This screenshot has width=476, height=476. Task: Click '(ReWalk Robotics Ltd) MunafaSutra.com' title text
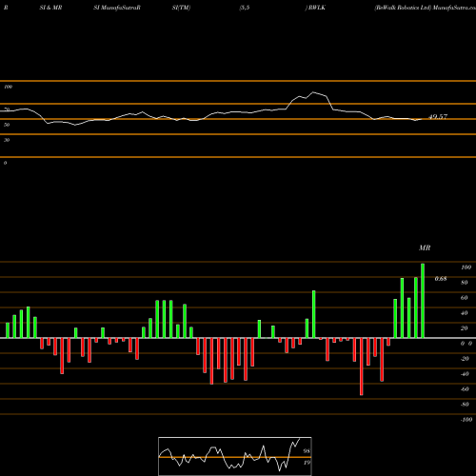click(425, 8)
